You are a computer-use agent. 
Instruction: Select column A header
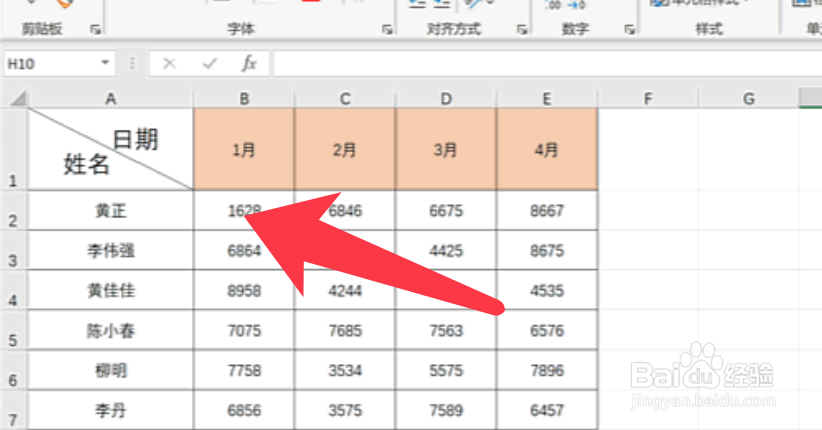[x=111, y=98]
